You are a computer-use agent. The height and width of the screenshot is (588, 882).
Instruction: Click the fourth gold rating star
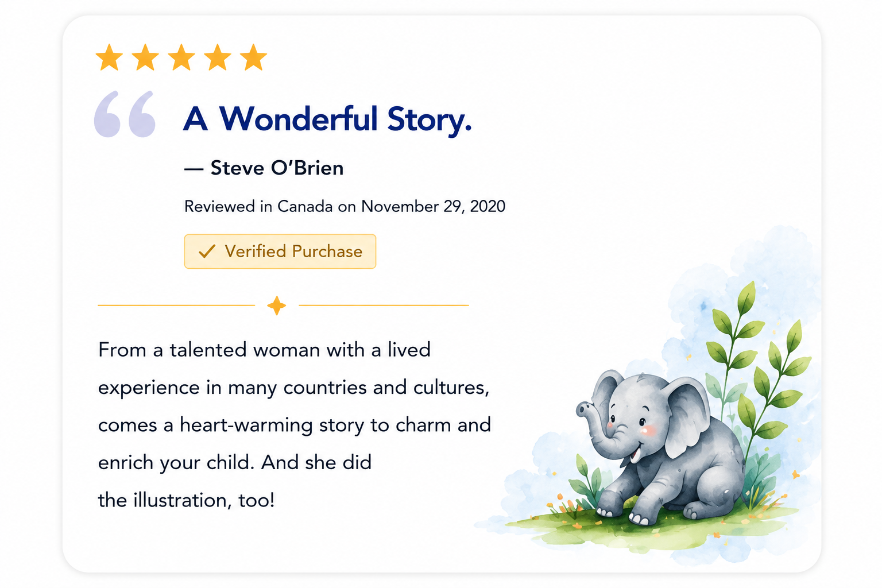tap(218, 58)
